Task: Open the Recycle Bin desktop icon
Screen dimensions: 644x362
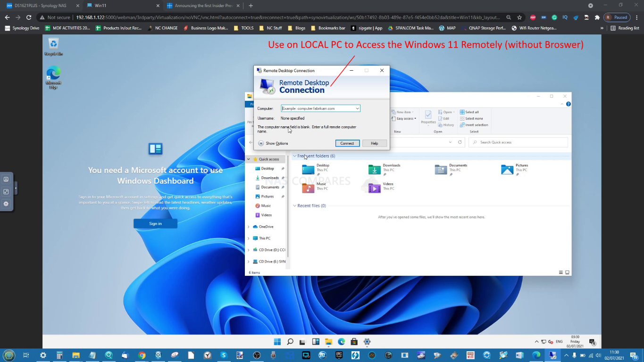Action: coord(54,47)
